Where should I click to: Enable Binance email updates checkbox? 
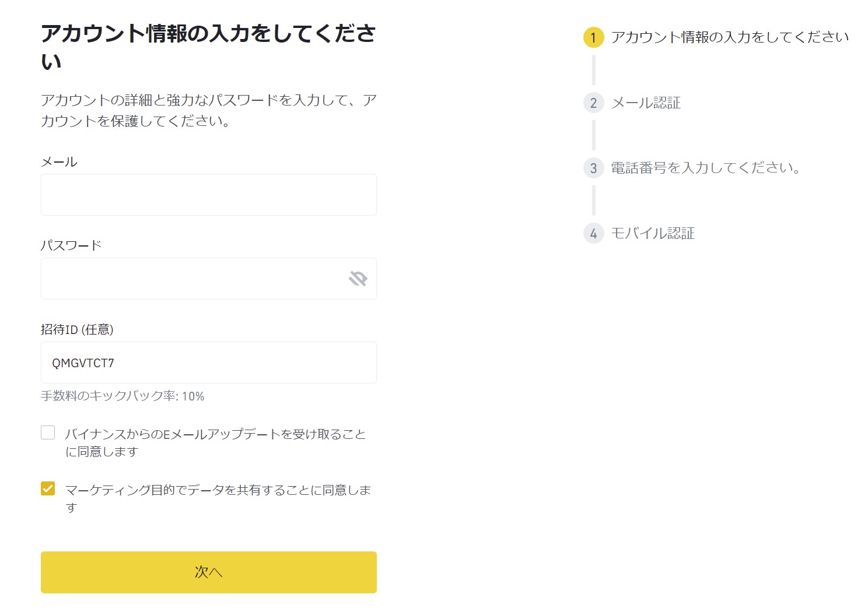pyautogui.click(x=48, y=432)
